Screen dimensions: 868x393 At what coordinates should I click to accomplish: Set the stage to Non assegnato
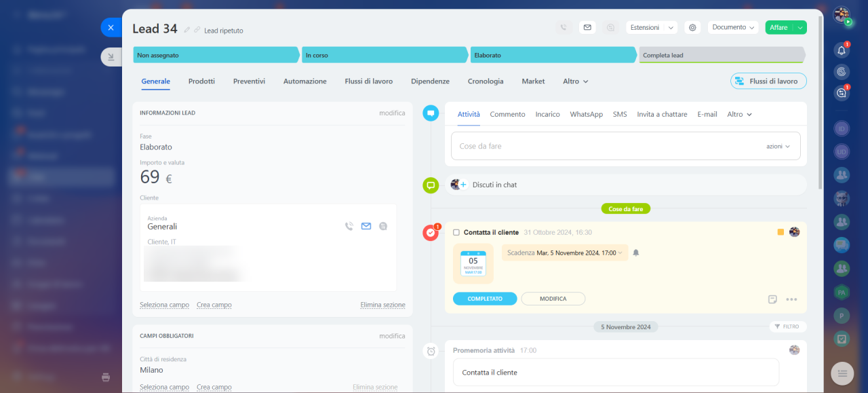click(x=216, y=55)
